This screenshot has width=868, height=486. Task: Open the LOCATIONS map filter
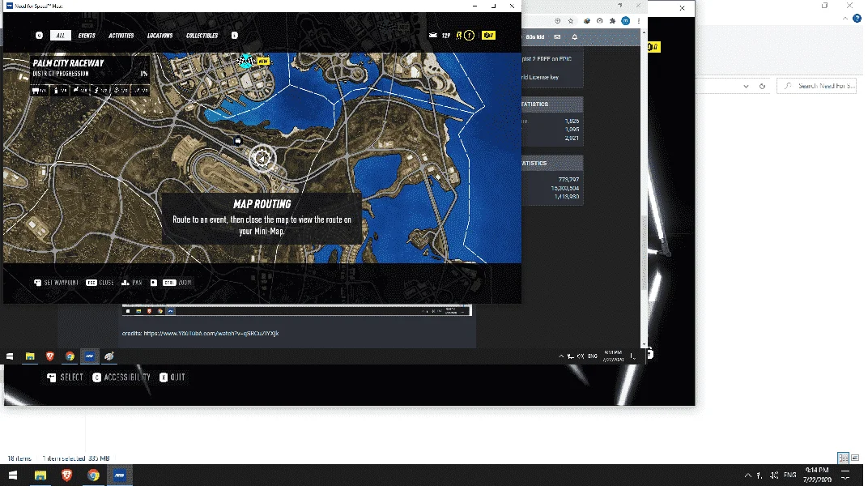[160, 36]
